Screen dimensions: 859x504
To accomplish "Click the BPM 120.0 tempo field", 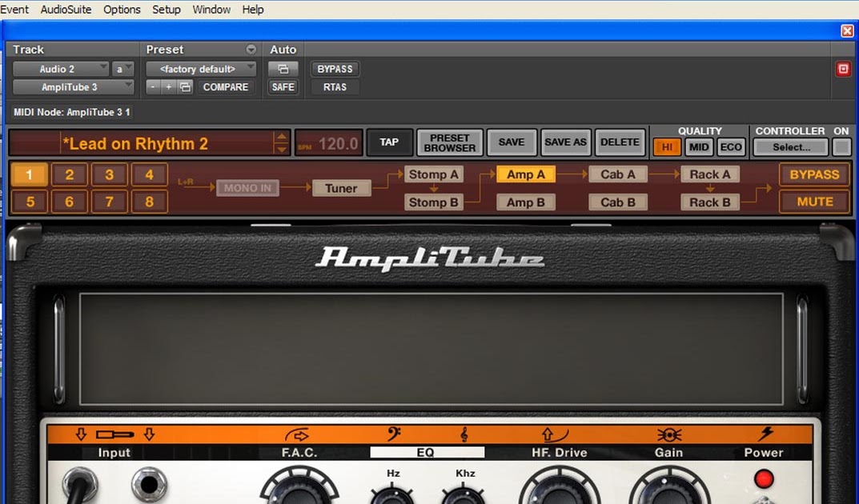I will pyautogui.click(x=329, y=143).
